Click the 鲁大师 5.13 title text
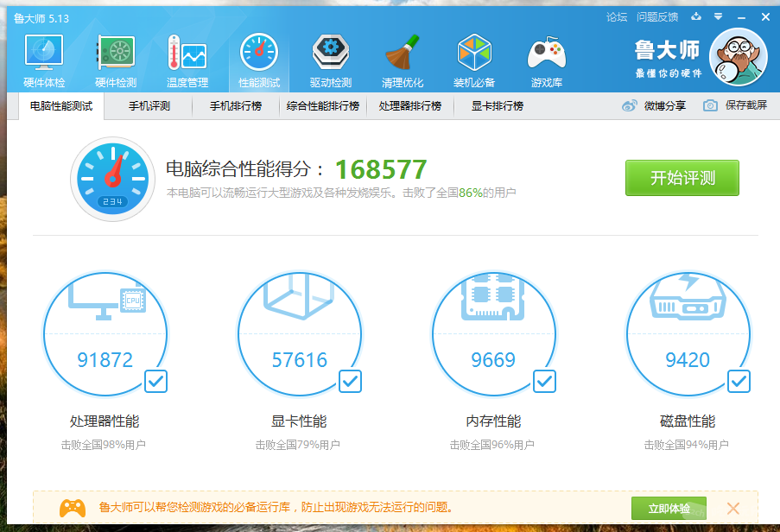 point(41,19)
